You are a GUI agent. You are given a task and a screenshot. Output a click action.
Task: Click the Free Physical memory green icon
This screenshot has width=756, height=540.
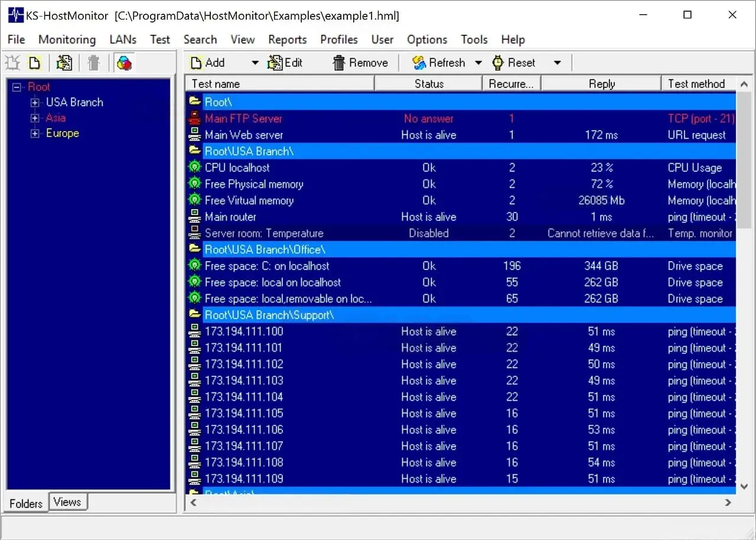(194, 184)
